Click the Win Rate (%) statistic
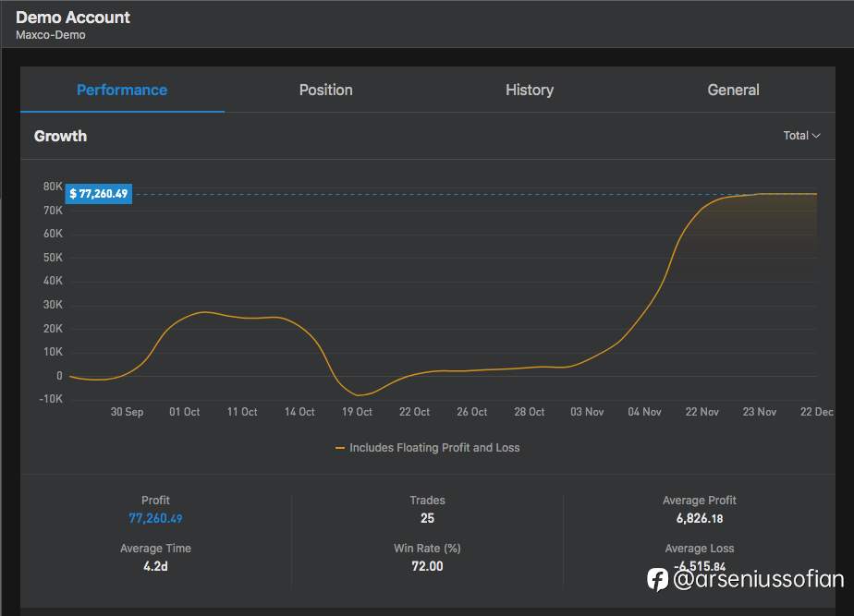 [x=428, y=557]
